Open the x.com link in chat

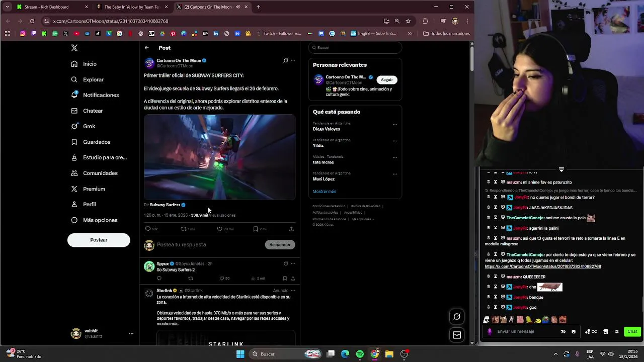tap(543, 266)
